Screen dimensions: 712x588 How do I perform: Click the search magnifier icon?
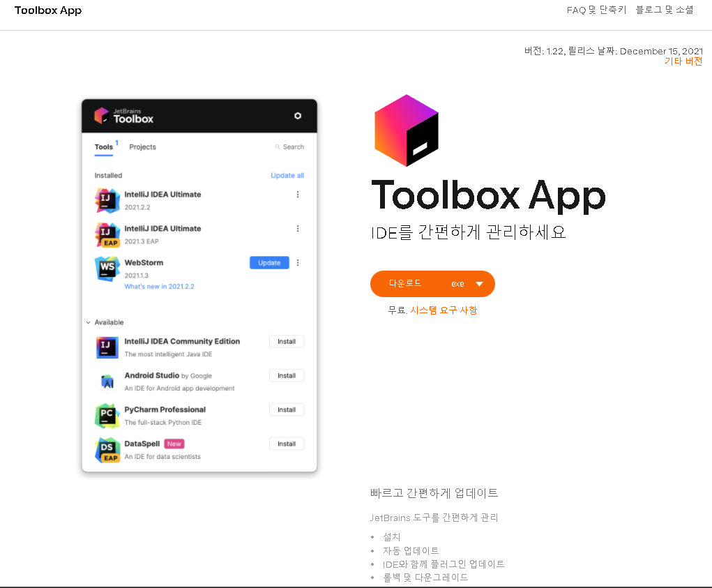pos(278,146)
